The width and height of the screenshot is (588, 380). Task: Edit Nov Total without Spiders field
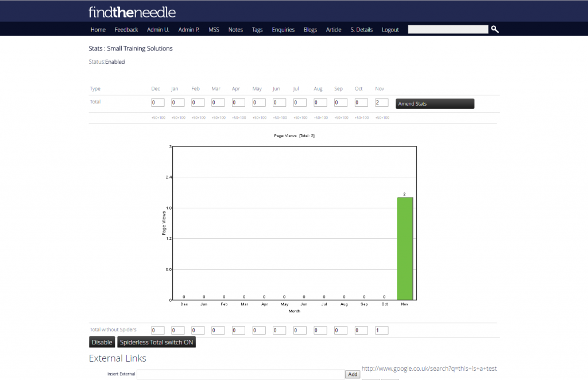(381, 330)
